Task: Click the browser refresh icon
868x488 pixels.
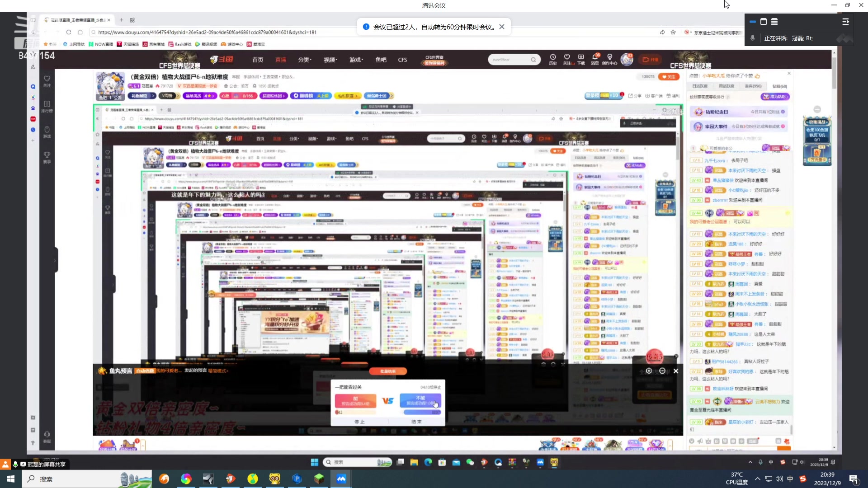Action: pyautogui.click(x=69, y=32)
